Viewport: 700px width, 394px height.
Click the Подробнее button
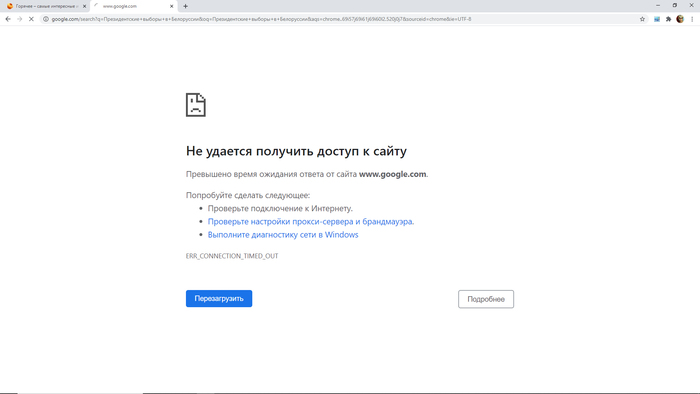486,299
